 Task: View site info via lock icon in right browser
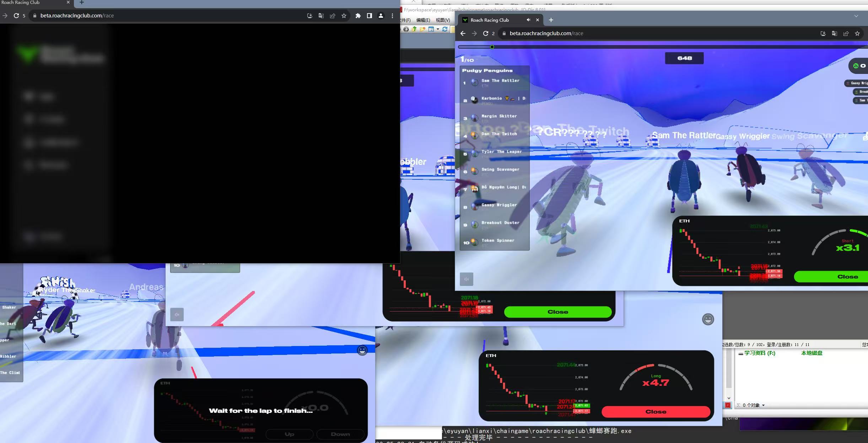[x=504, y=33]
